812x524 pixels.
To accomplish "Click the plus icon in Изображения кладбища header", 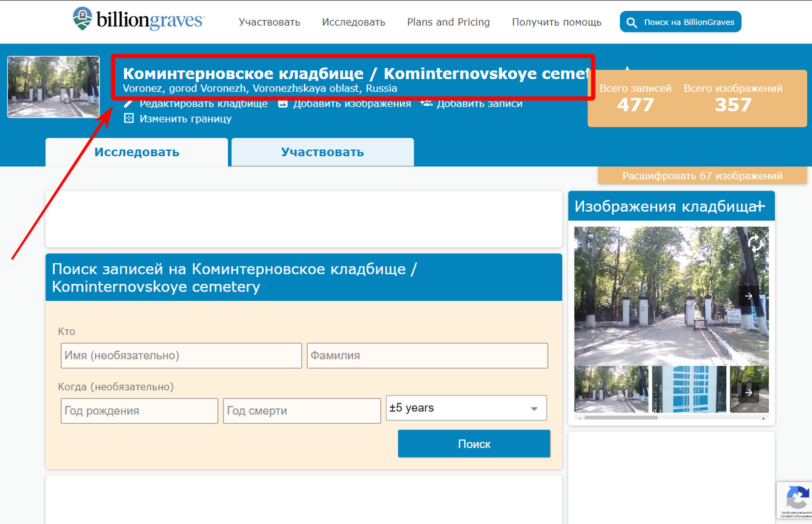I will (x=759, y=206).
